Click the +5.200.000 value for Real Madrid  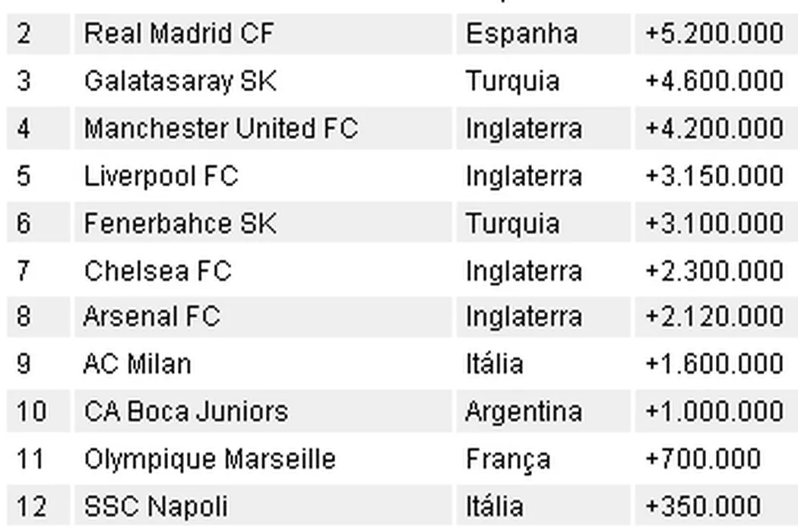[x=714, y=34]
